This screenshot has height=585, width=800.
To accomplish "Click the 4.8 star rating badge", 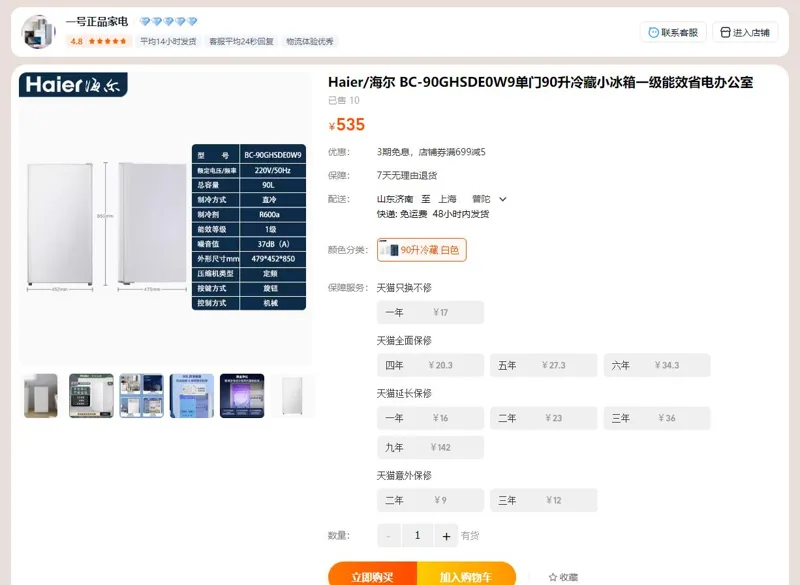I will pyautogui.click(x=99, y=41).
